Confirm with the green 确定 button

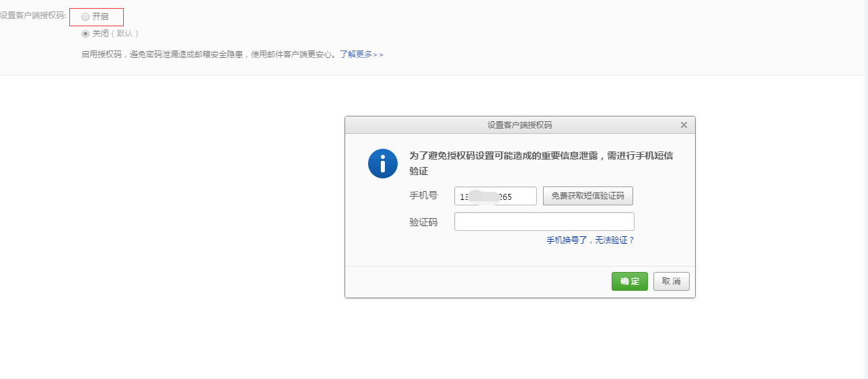pyautogui.click(x=629, y=281)
